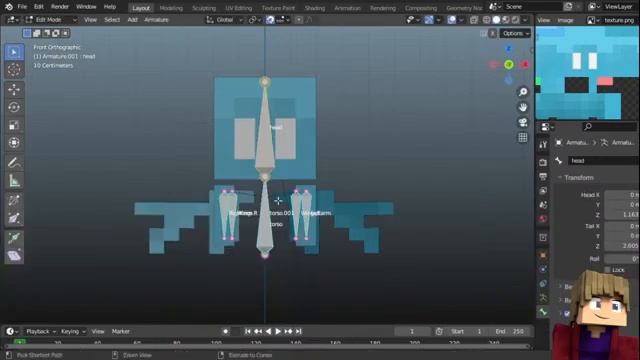This screenshot has height=360, width=640.
Task: Switch to the Animation workspace tab
Action: click(347, 8)
